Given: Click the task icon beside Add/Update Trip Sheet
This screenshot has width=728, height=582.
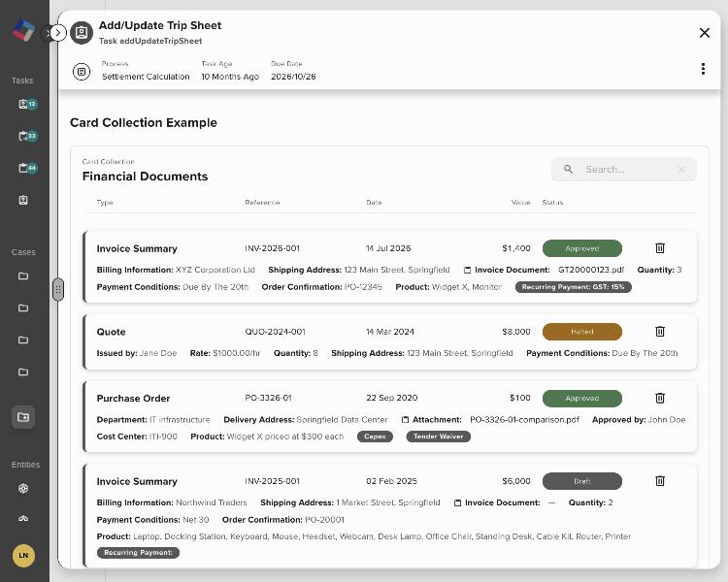Looking at the screenshot, I should click(x=82, y=32).
